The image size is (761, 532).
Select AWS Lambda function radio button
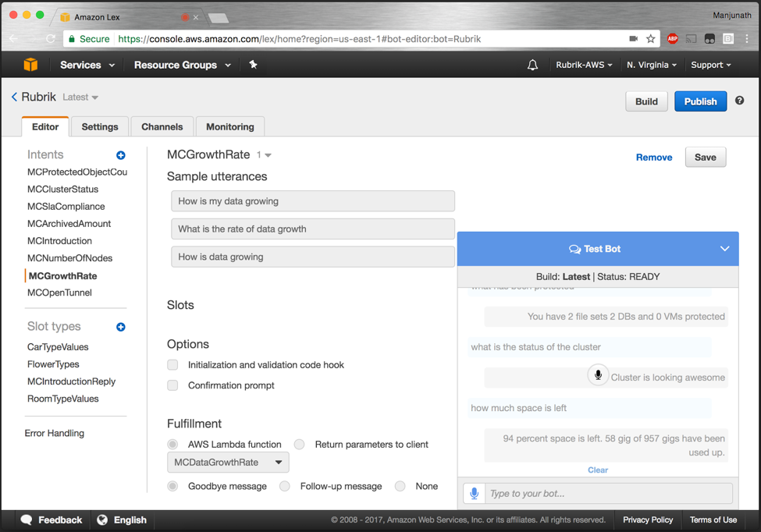(x=172, y=444)
